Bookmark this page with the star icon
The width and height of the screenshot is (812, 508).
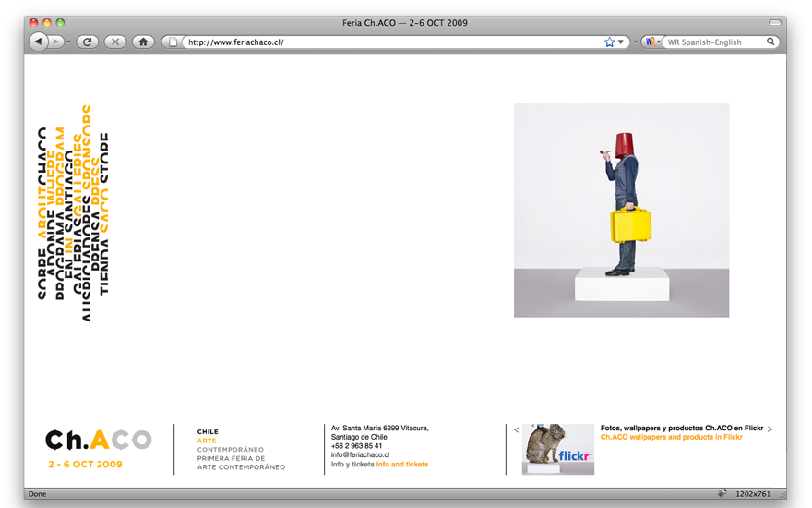pos(609,42)
